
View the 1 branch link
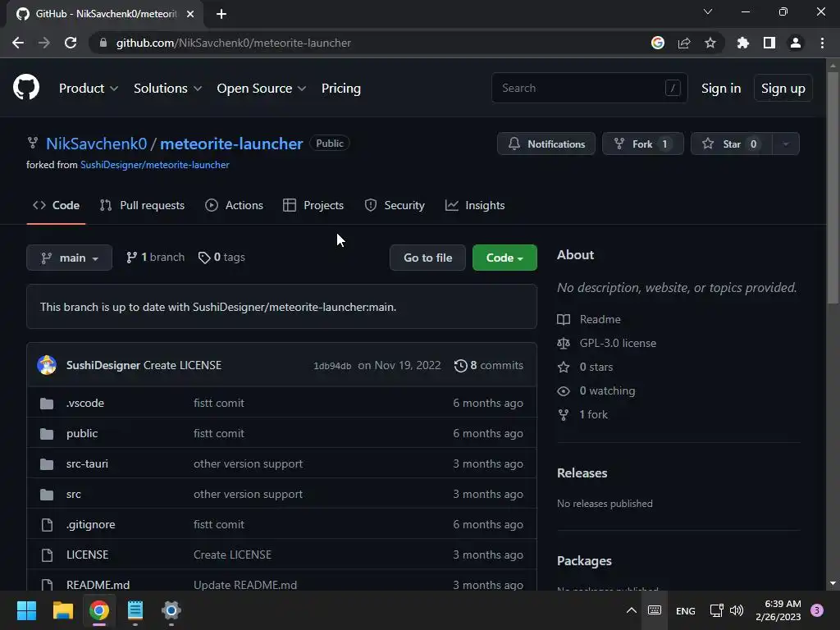click(x=155, y=257)
